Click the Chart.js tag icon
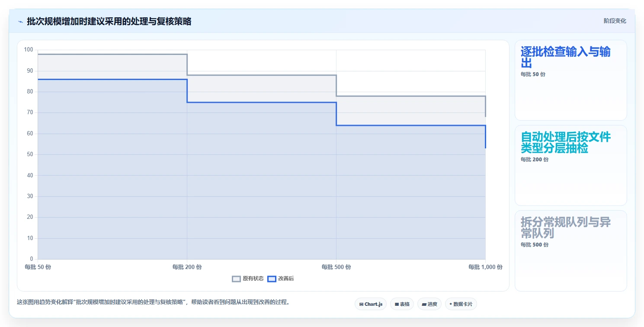This screenshot has width=644, height=327. 361,305
